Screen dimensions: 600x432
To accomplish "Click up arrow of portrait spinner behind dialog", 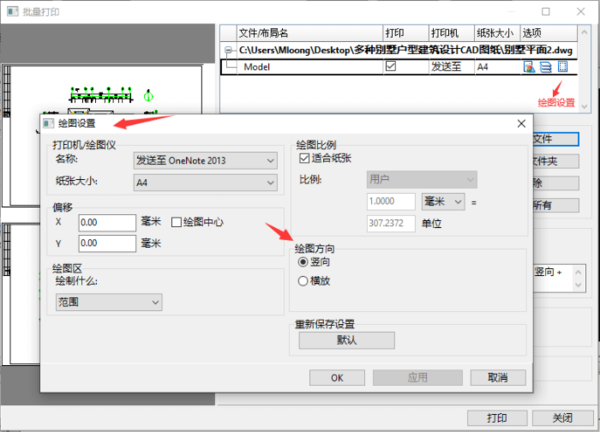I will pyautogui.click(x=578, y=272).
